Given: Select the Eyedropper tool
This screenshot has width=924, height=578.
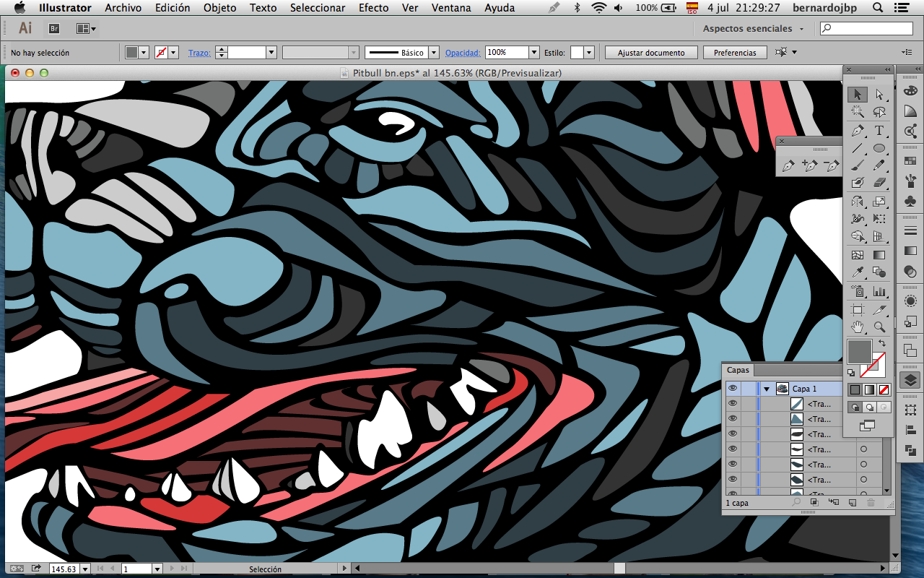Looking at the screenshot, I should (x=858, y=273).
